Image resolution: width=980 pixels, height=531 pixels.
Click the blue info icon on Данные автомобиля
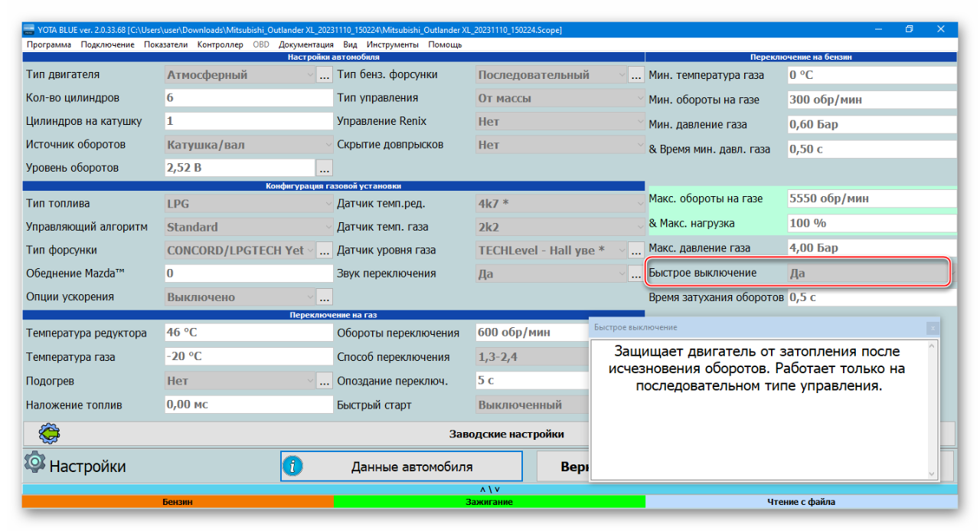pyautogui.click(x=293, y=466)
